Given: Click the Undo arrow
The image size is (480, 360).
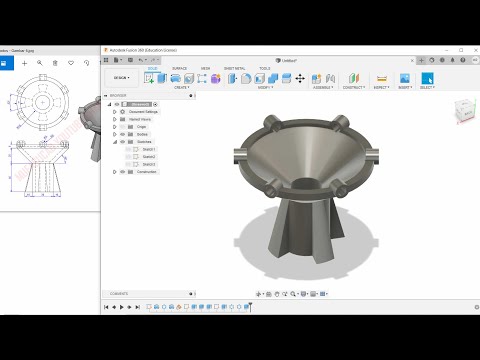Looking at the screenshot, I should (x=141, y=60).
